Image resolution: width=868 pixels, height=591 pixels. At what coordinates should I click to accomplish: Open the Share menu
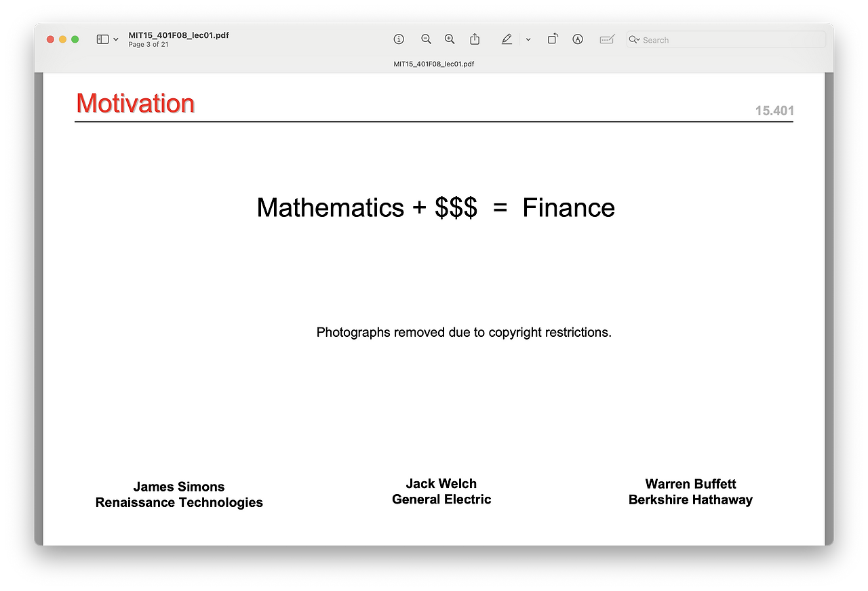pos(475,39)
